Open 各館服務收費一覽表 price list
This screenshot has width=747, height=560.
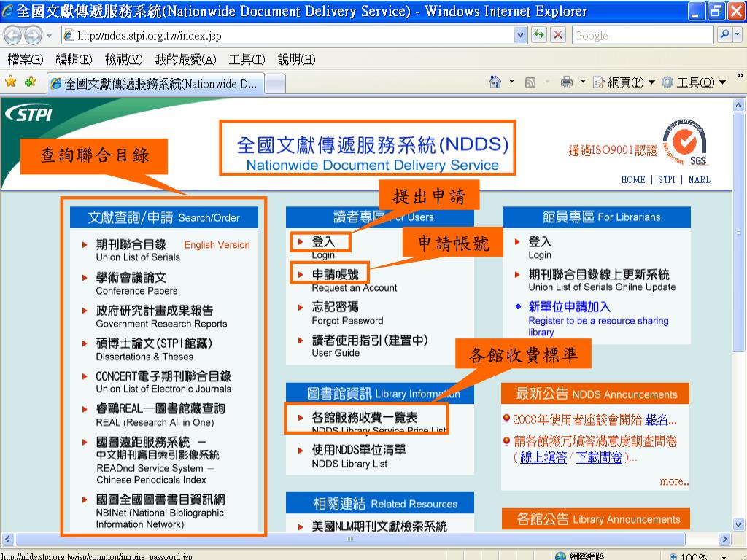[365, 418]
